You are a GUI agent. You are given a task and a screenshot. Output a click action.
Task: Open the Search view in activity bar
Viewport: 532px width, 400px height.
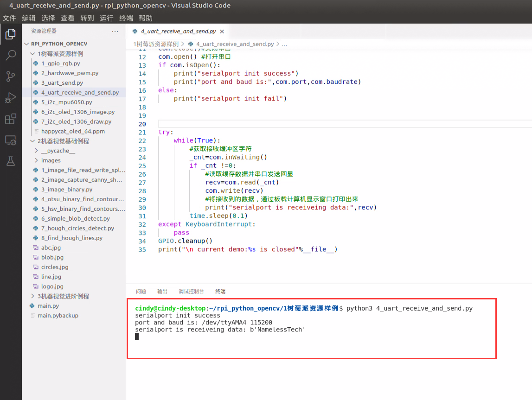[x=11, y=55]
